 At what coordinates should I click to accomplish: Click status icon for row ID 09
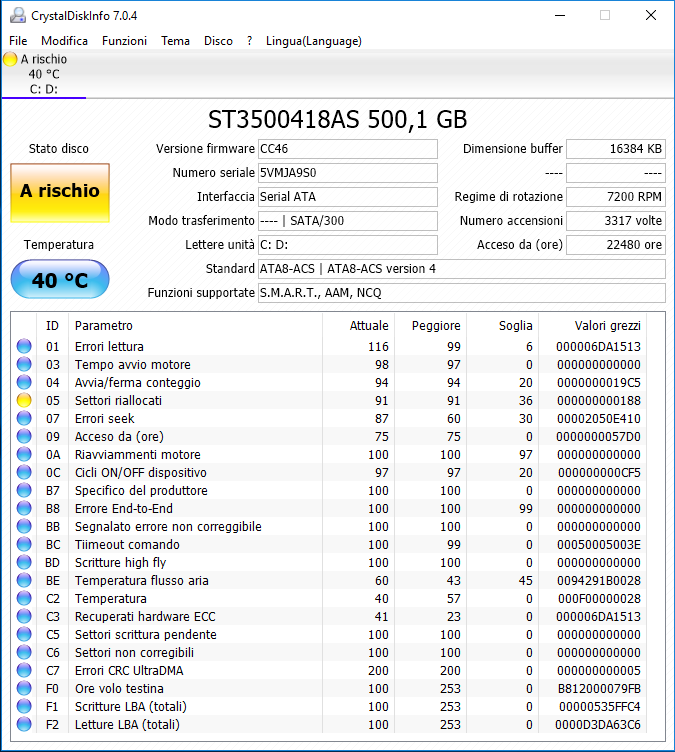point(24,436)
